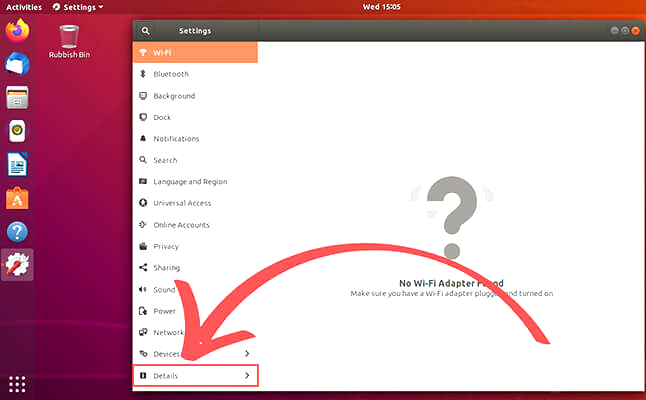
Task: Click the Wi-Fi signal icon in sidebar
Action: click(143, 52)
